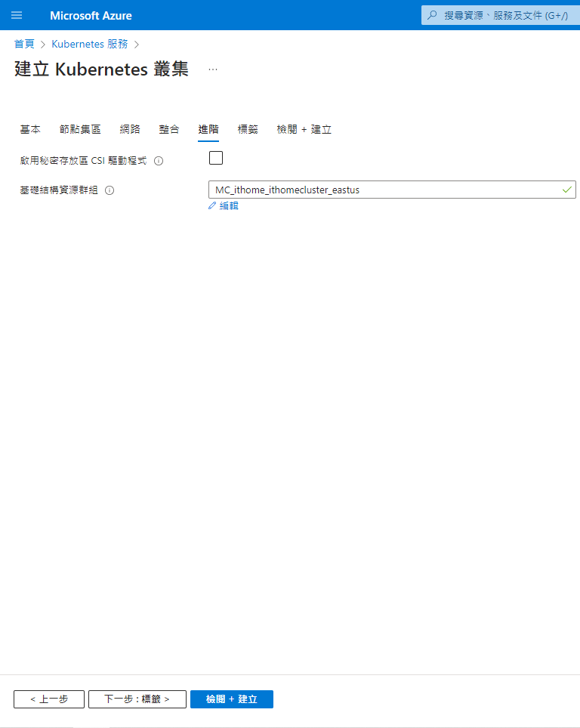The width and height of the screenshot is (580, 728).
Task: Open the 整合 tab
Action: (x=169, y=130)
